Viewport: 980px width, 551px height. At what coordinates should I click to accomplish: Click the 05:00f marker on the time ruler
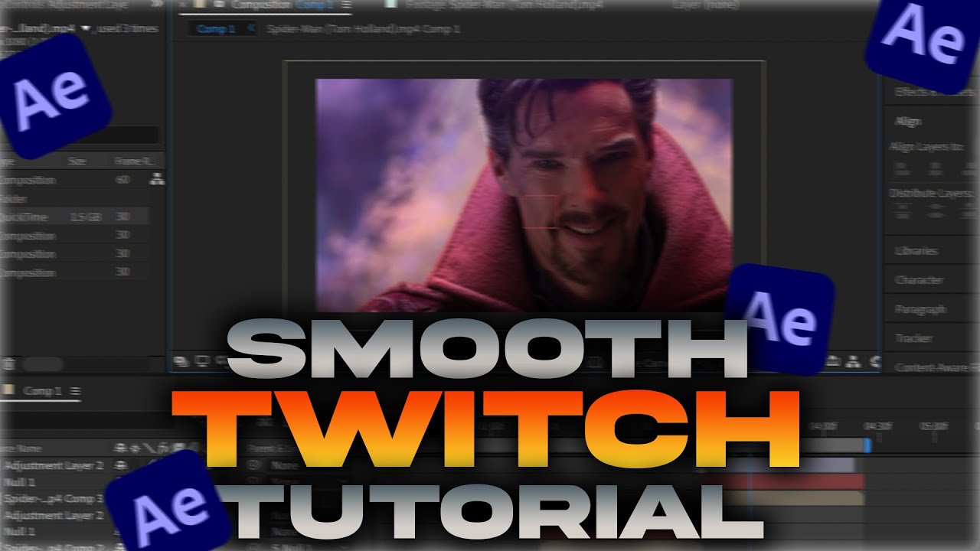click(x=933, y=426)
